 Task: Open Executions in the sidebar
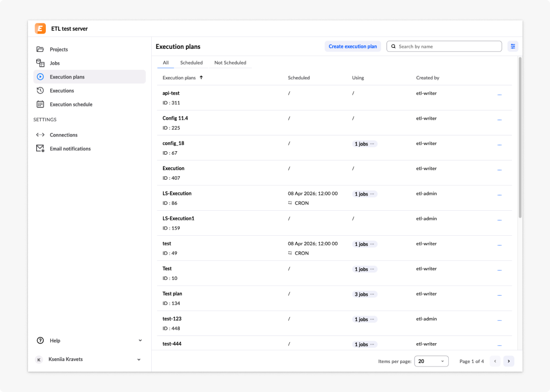[90, 91]
